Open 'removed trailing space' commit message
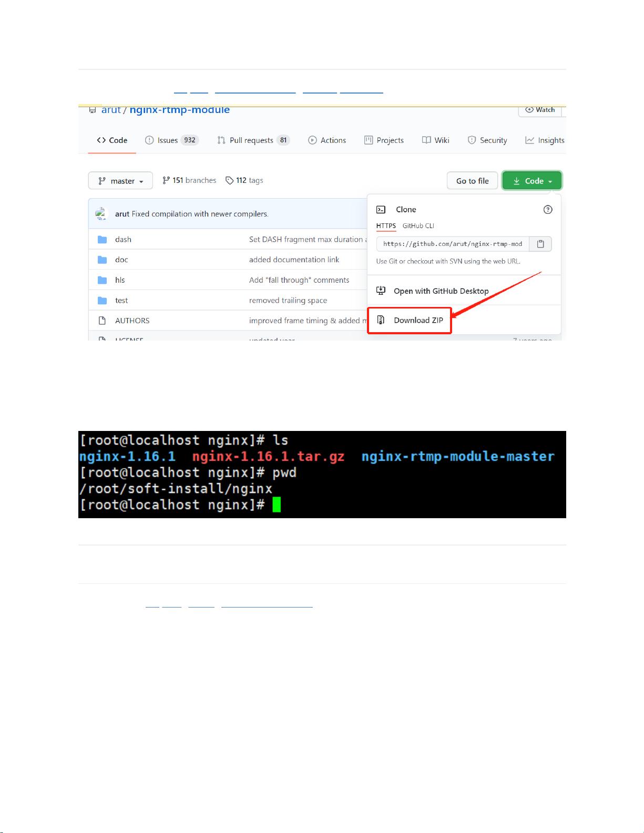The height and width of the screenshot is (833, 644). (x=288, y=301)
